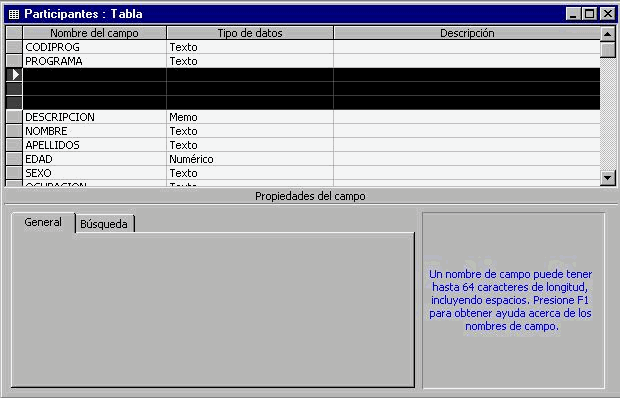Image resolution: width=620 pixels, height=398 pixels.
Task: Close the Participantes table window
Action: tap(607, 14)
